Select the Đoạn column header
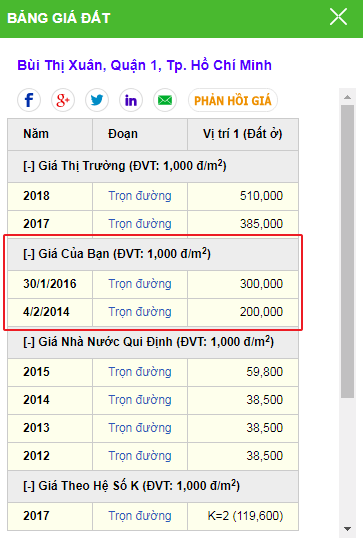Image resolution: width=363 pixels, height=544 pixels. (140, 134)
